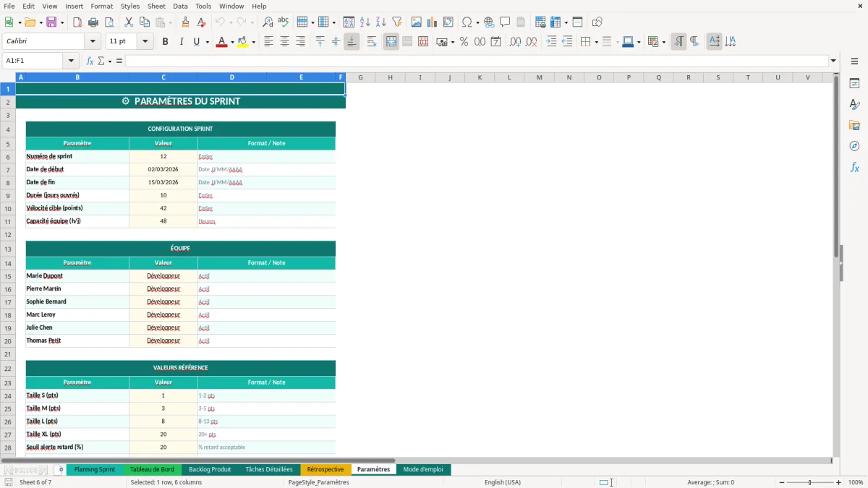The height and width of the screenshot is (488, 868).
Task: Adjust the zoom slider
Action: [810, 482]
